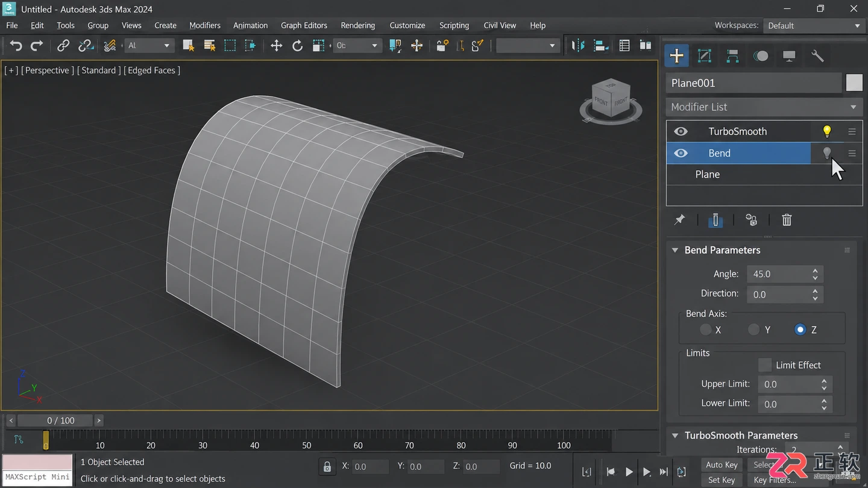Click the Undo arrow icon
The height and width of the screenshot is (488, 868).
pyautogui.click(x=16, y=46)
